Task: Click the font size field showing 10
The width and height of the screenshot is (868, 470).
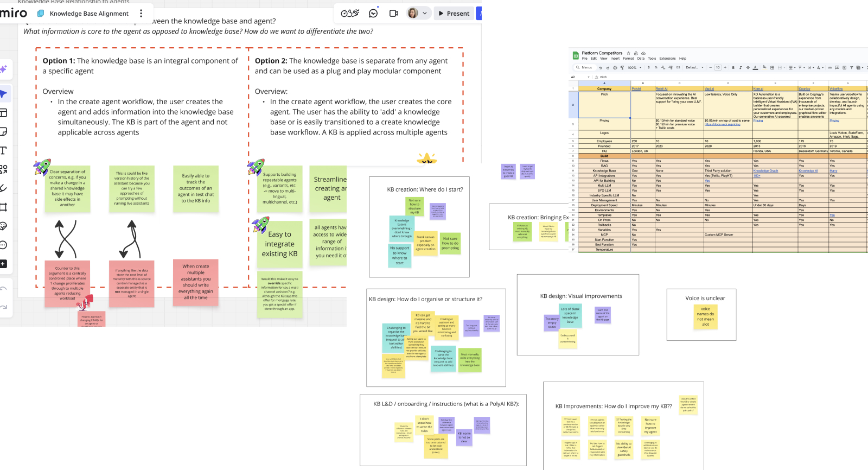Action: click(x=718, y=68)
